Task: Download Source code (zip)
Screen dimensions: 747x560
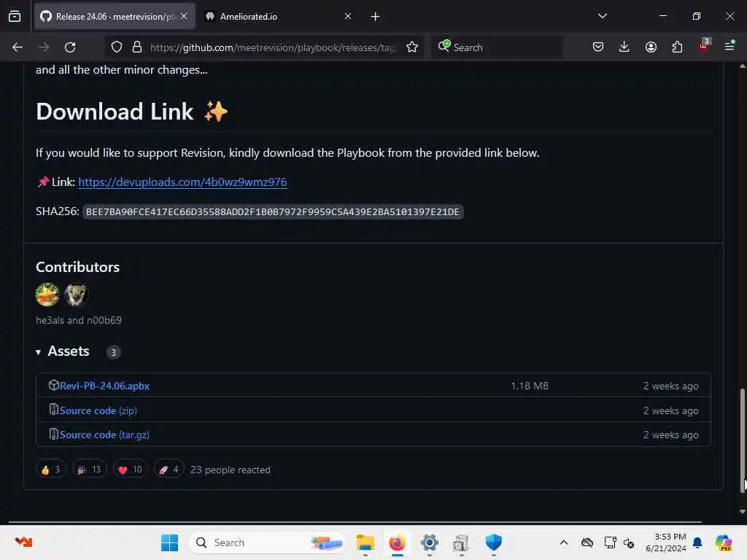Action: 98,411
